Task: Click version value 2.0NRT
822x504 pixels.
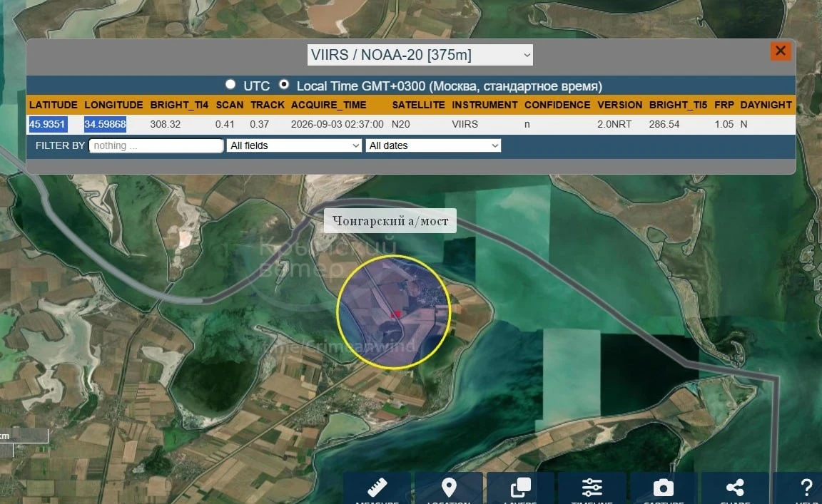Action: click(x=614, y=124)
